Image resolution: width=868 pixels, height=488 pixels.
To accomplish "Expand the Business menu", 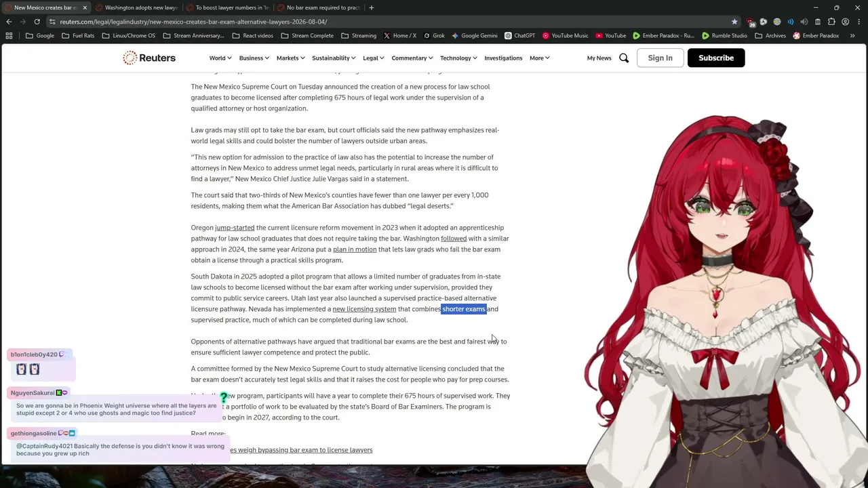I will click(254, 58).
